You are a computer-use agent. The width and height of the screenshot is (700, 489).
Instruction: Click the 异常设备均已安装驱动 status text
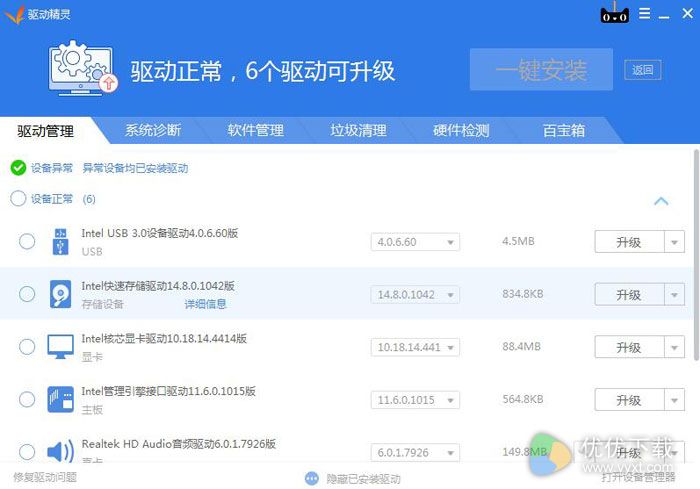tap(135, 168)
